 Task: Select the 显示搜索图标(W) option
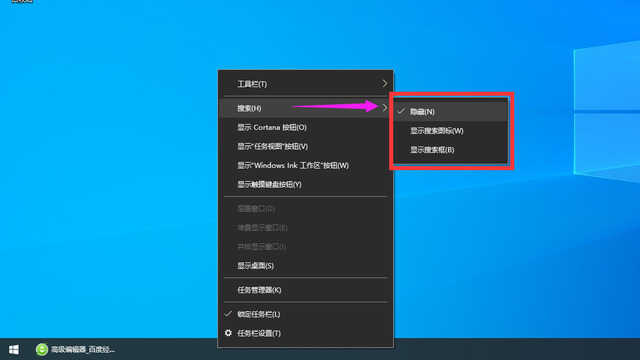[x=451, y=131]
